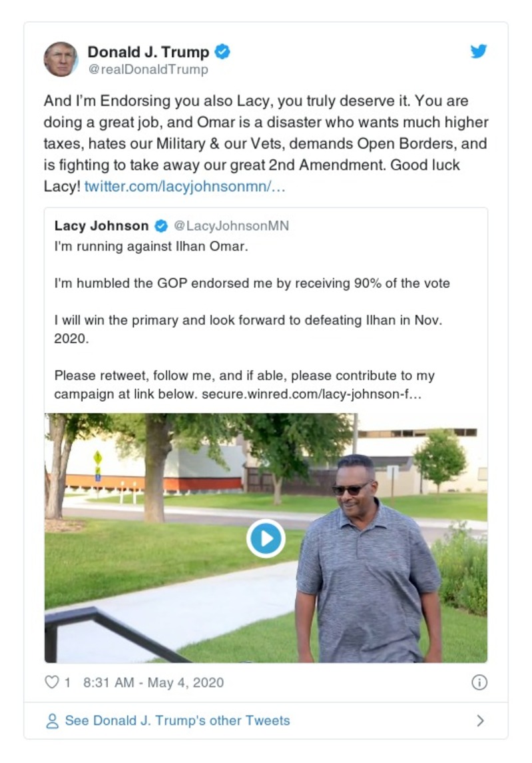Play the embedded video
The image size is (532, 763).
(266, 538)
